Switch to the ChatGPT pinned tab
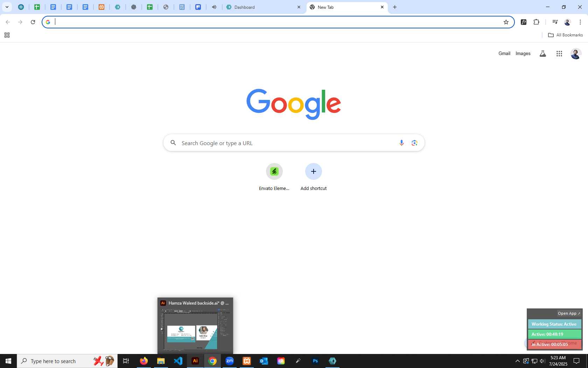This screenshot has height=368, width=588. click(x=134, y=7)
